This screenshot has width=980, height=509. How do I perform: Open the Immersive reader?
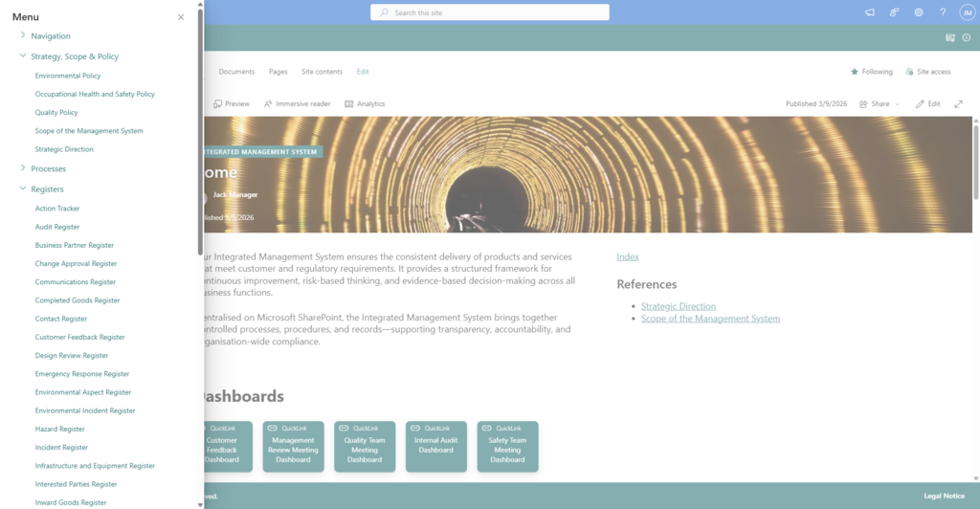pyautogui.click(x=298, y=103)
